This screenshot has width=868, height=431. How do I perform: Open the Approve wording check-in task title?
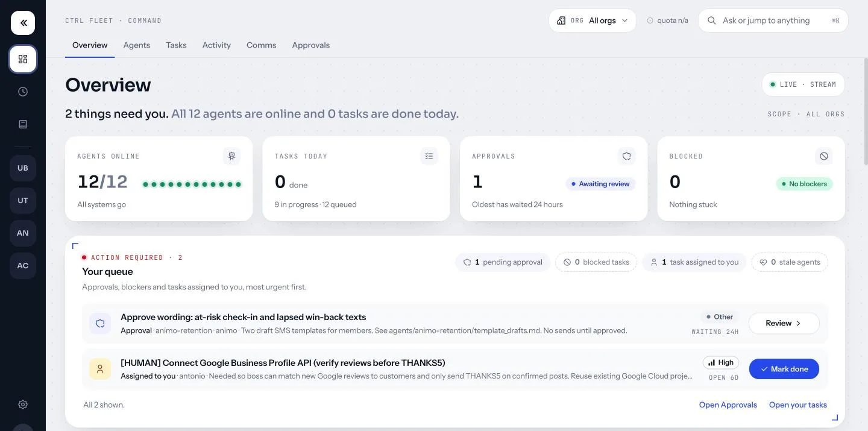[x=243, y=317]
